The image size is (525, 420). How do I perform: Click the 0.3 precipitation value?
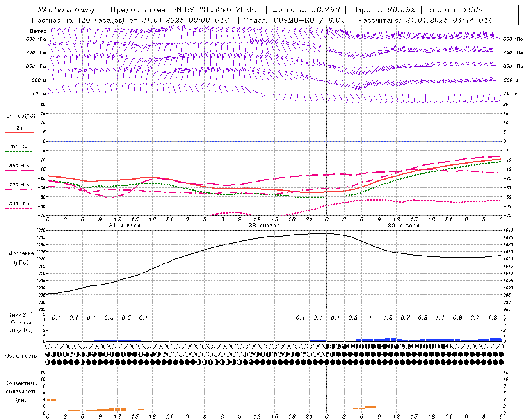pyautogui.click(x=353, y=317)
